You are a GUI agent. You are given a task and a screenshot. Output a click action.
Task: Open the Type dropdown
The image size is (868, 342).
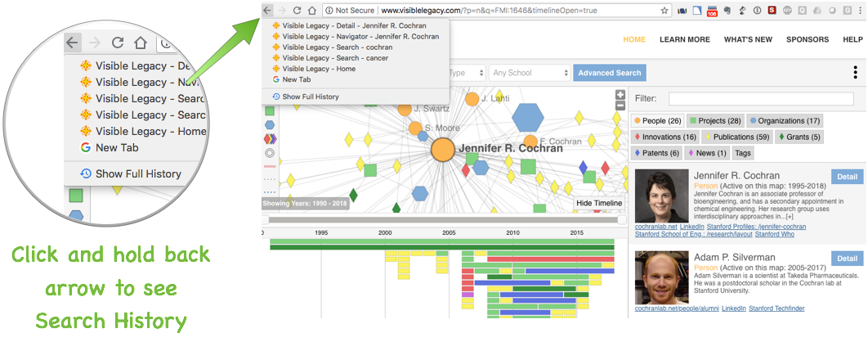point(466,73)
